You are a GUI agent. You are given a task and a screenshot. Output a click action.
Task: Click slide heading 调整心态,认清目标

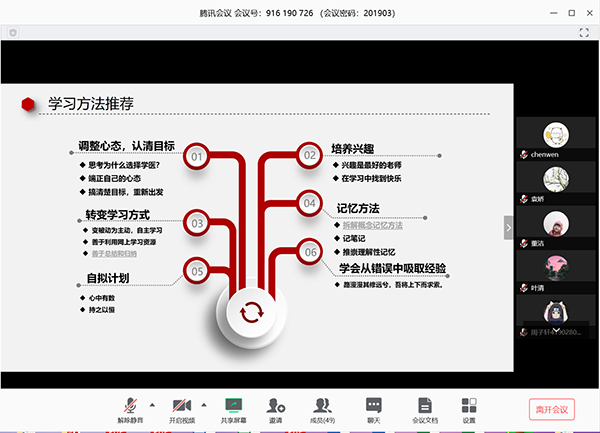(126, 146)
